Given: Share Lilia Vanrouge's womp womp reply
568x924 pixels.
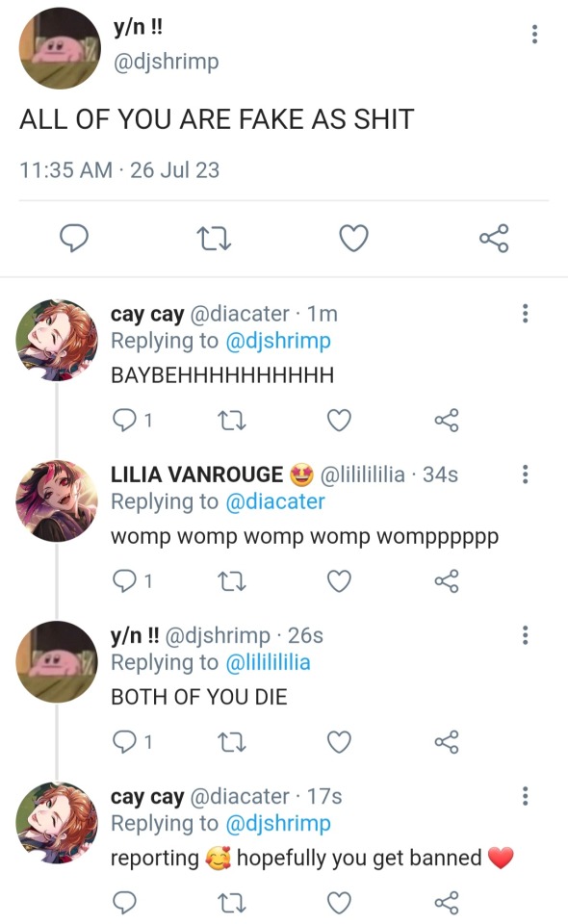Looking at the screenshot, I should tap(447, 581).
